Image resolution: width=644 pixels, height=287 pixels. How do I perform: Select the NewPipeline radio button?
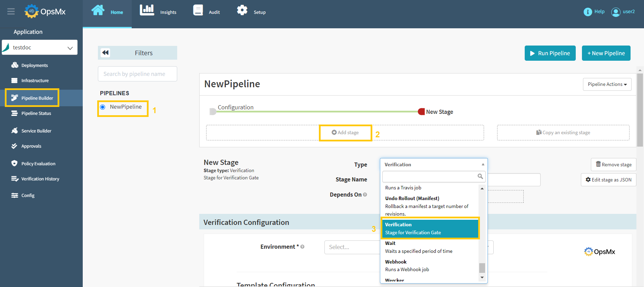click(x=103, y=107)
